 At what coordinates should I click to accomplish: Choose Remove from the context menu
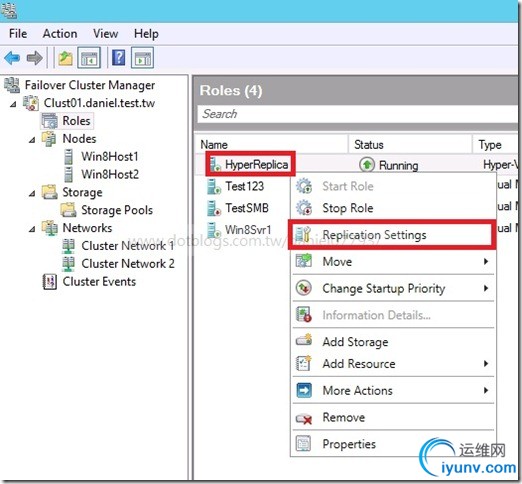pos(393,417)
